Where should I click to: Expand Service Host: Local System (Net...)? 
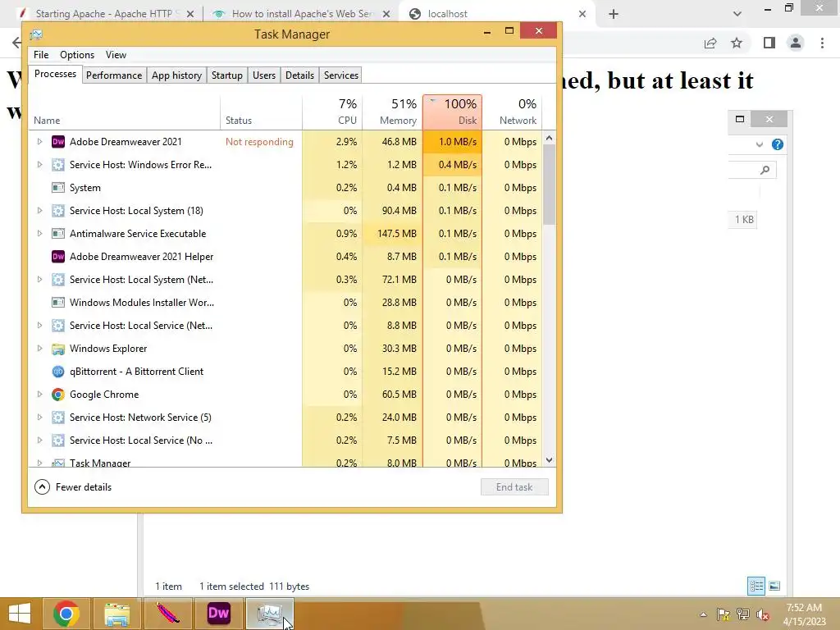[x=39, y=280]
